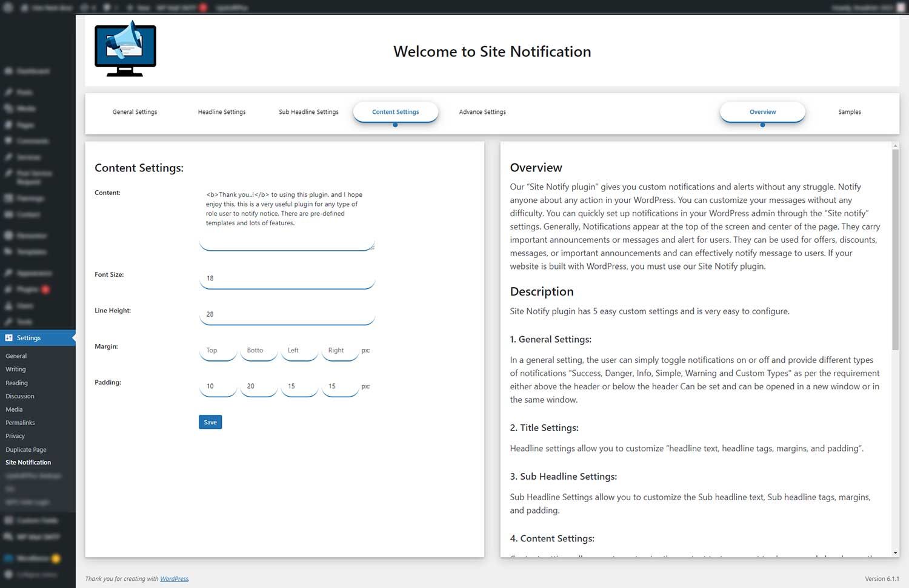The image size is (909, 588).
Task: Click the Overview panel scroll-up arrow
Action: pos(895,146)
